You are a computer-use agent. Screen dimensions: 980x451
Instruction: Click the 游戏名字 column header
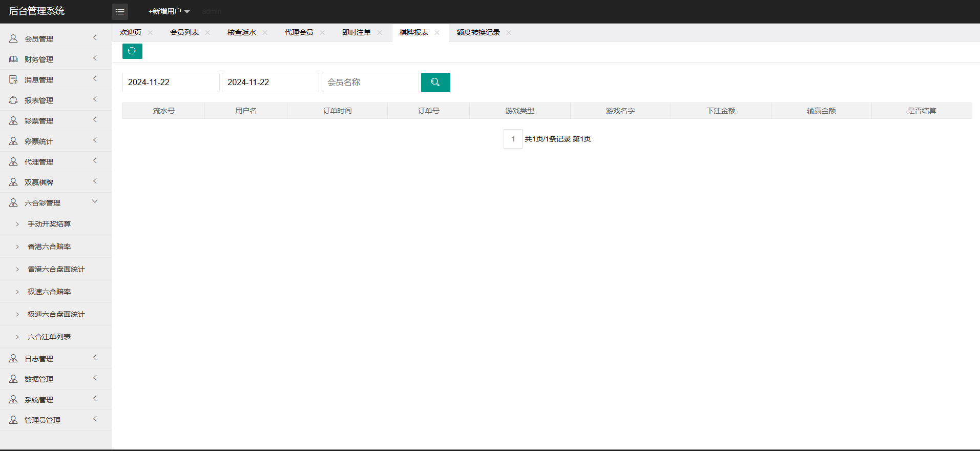coord(620,111)
